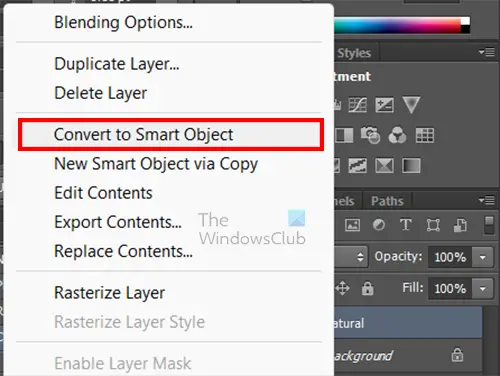Add an Exposure adjustment layer
The image size is (500, 376).
(384, 105)
